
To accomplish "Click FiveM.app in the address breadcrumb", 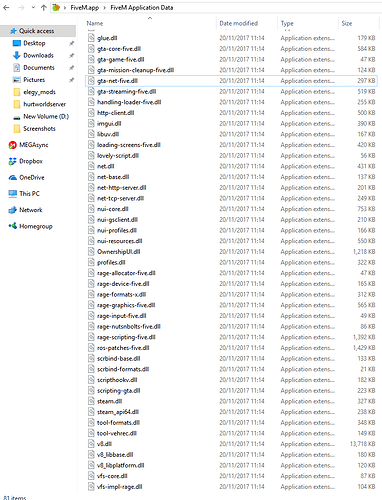I will tap(85, 7).
